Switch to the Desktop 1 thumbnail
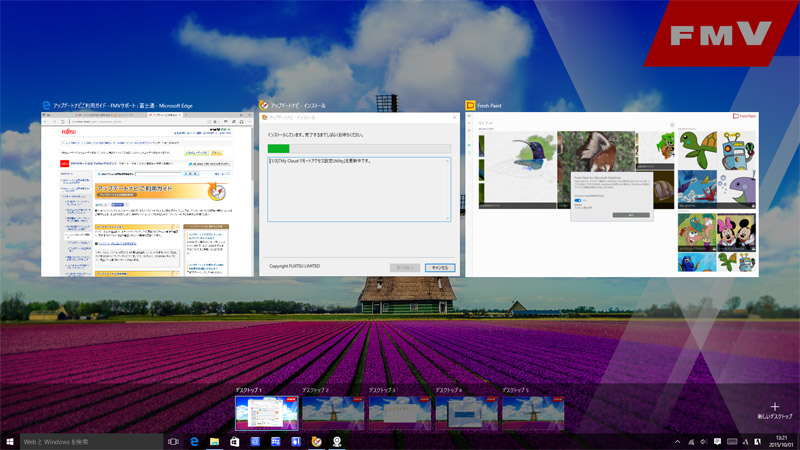This screenshot has width=800, height=450. pyautogui.click(x=265, y=412)
